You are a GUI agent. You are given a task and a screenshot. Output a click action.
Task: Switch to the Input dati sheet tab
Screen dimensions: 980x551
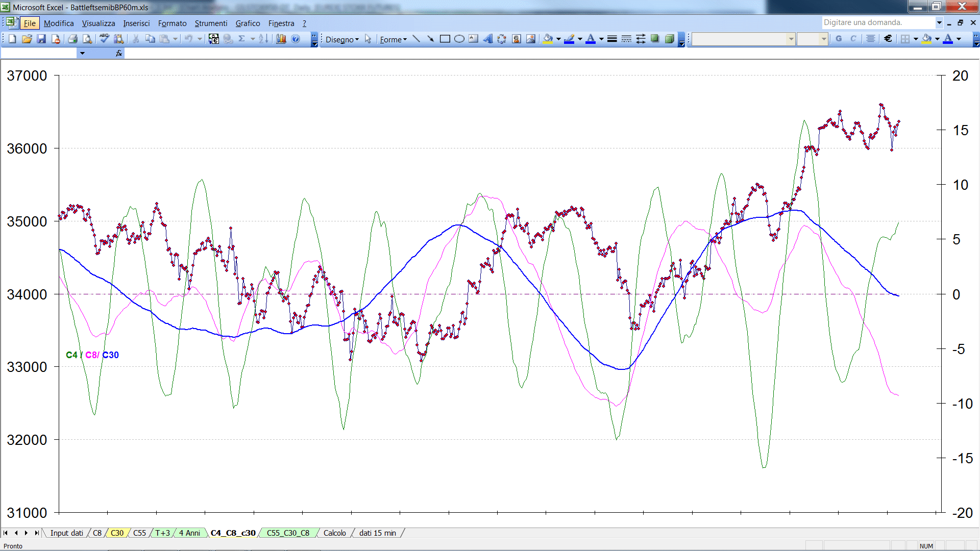pos(66,533)
